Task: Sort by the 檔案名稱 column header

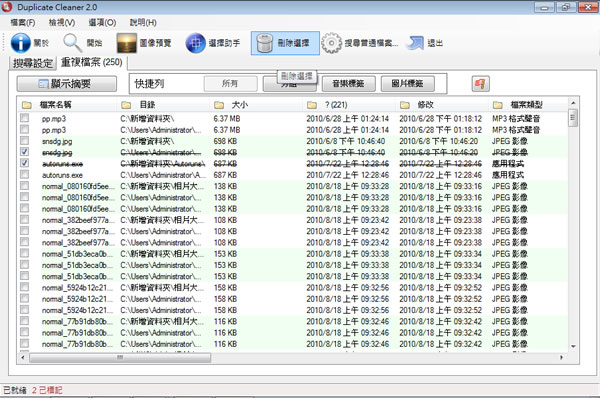Action: point(56,105)
